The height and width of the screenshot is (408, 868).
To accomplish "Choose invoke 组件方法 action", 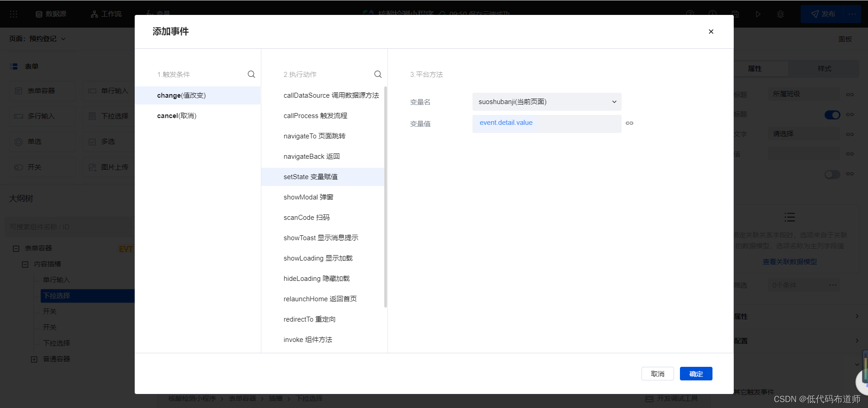I will (323, 340).
